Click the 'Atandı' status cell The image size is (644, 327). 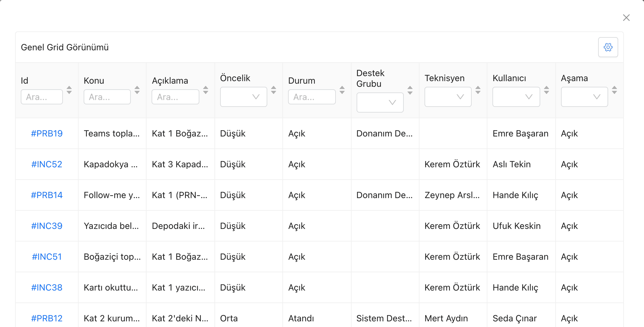(x=317, y=315)
